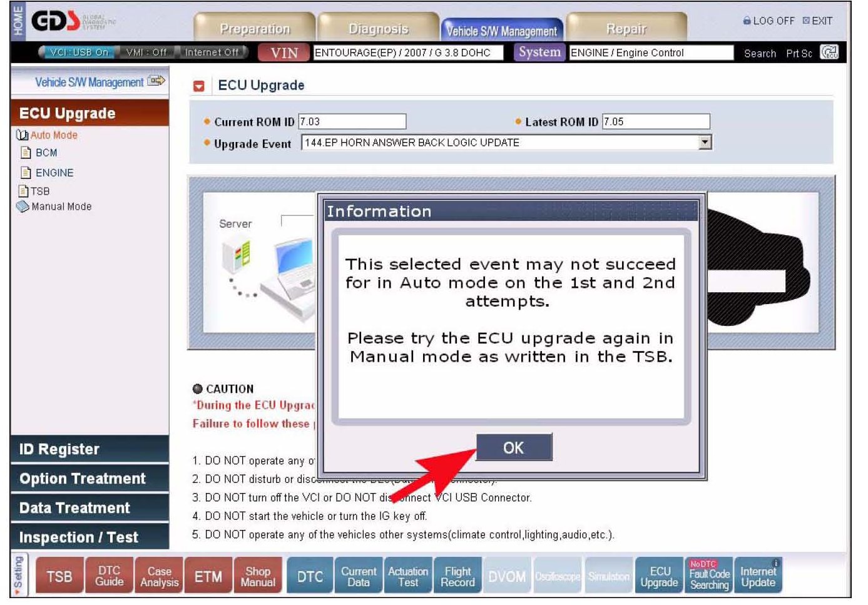The image size is (868, 605).
Task: Select the Repair tab
Action: (626, 29)
